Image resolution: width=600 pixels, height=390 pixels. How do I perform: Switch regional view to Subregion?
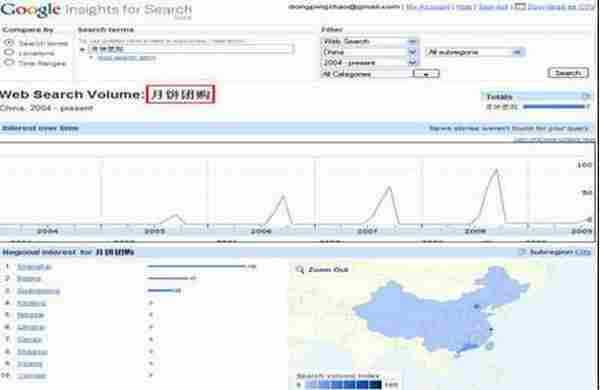click(x=551, y=252)
